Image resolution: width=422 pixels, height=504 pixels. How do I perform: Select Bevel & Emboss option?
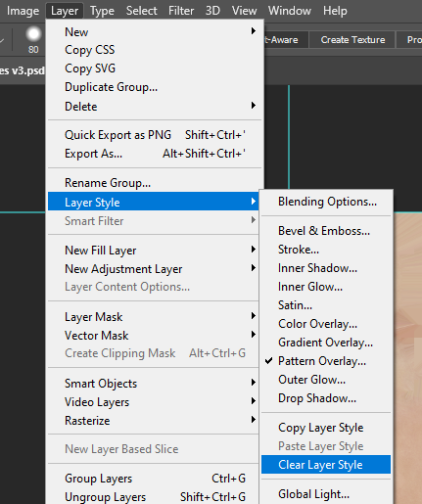[326, 231]
